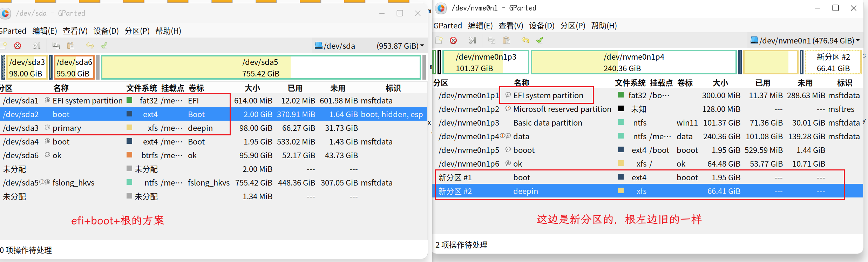Click orange btrfs color square on /dev/sda6 row
The height and width of the screenshot is (262, 868).
129,155
